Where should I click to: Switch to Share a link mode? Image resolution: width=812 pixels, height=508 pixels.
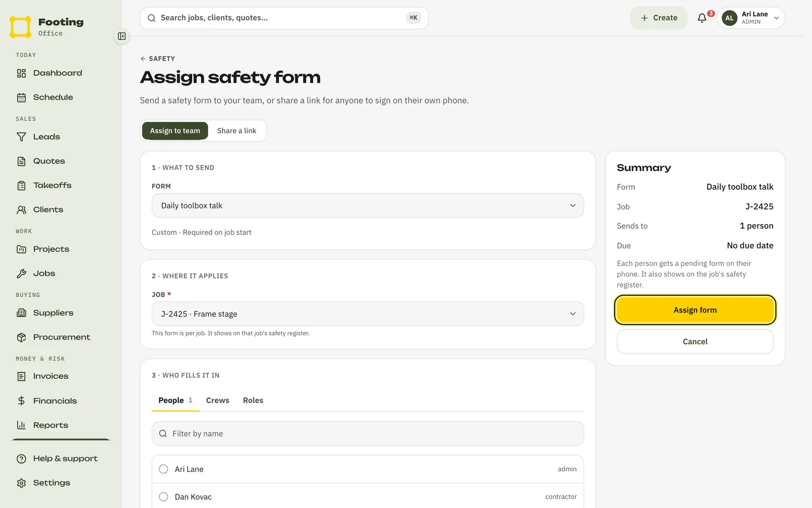[236, 131]
